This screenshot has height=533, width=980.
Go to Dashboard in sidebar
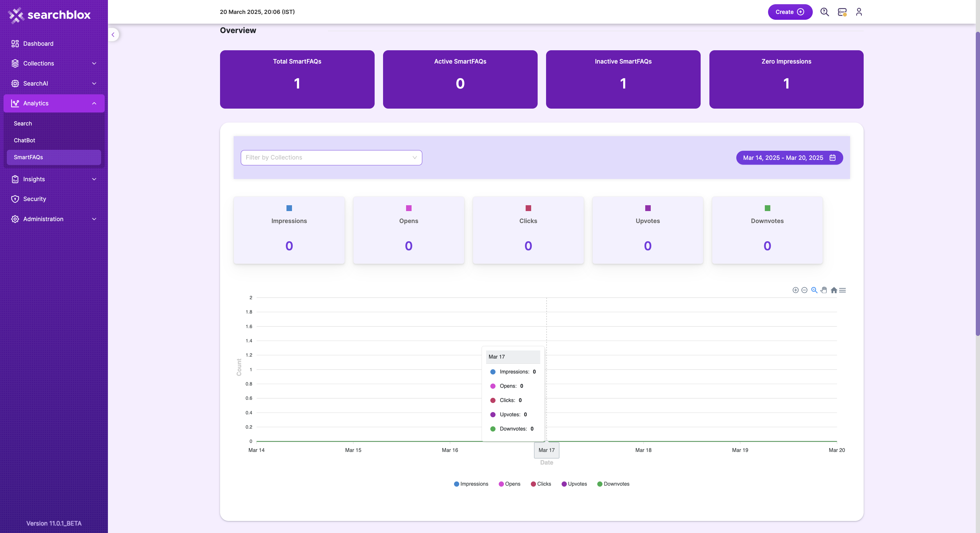38,43
